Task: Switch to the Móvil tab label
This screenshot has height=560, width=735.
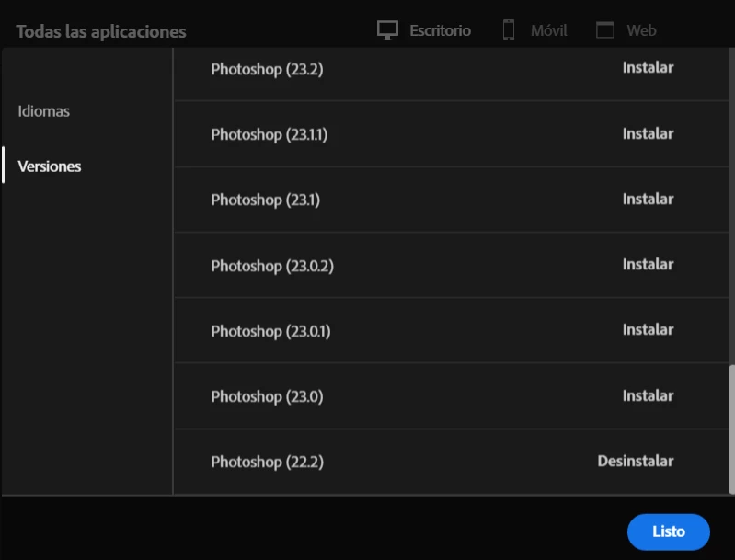Action: (x=549, y=30)
